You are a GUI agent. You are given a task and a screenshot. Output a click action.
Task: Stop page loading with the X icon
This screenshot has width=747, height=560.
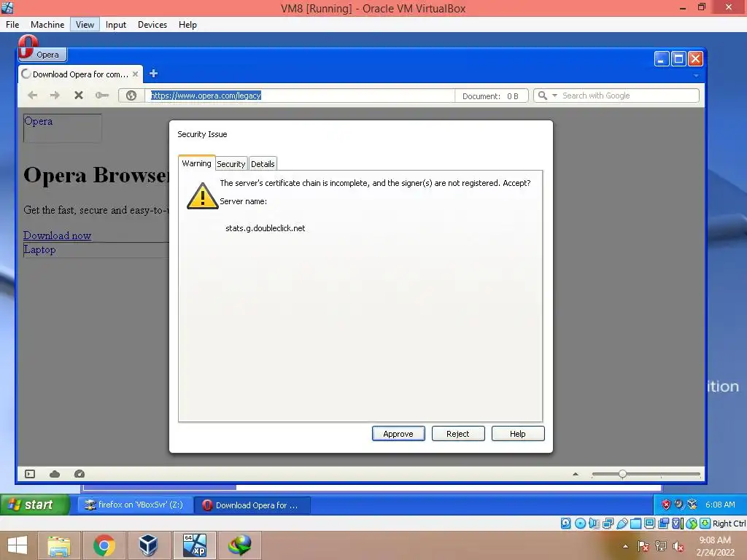click(79, 96)
